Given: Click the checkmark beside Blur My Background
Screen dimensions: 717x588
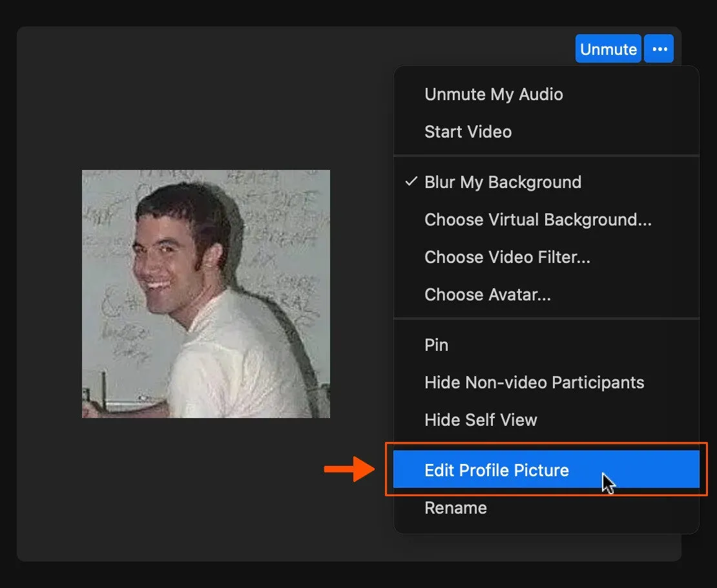Looking at the screenshot, I should (411, 182).
